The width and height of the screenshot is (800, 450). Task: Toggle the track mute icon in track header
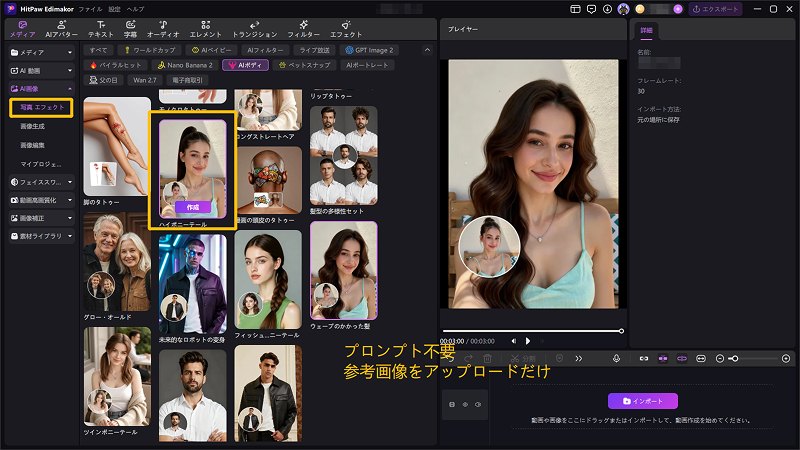[478, 405]
